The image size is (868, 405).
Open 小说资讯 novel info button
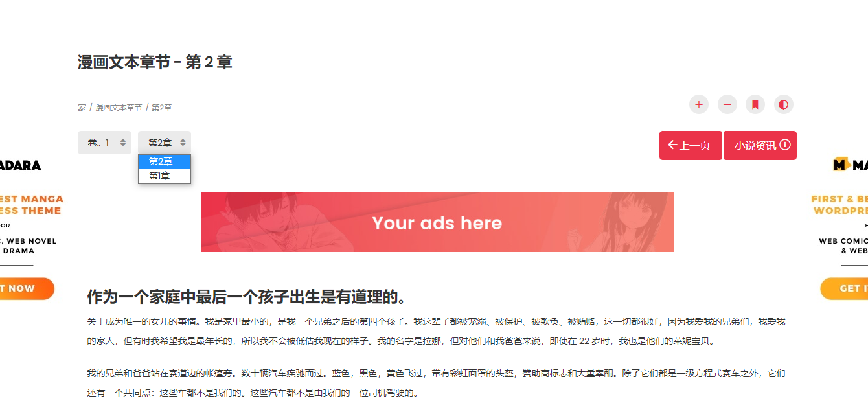point(760,145)
